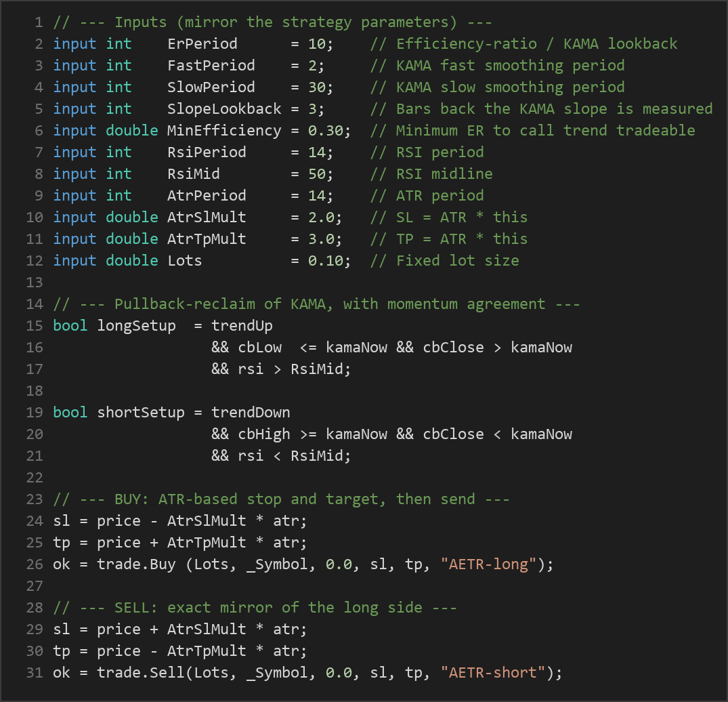This screenshot has width=728, height=702.
Task: Click the SlowPeriod variable name
Action: 211,87
